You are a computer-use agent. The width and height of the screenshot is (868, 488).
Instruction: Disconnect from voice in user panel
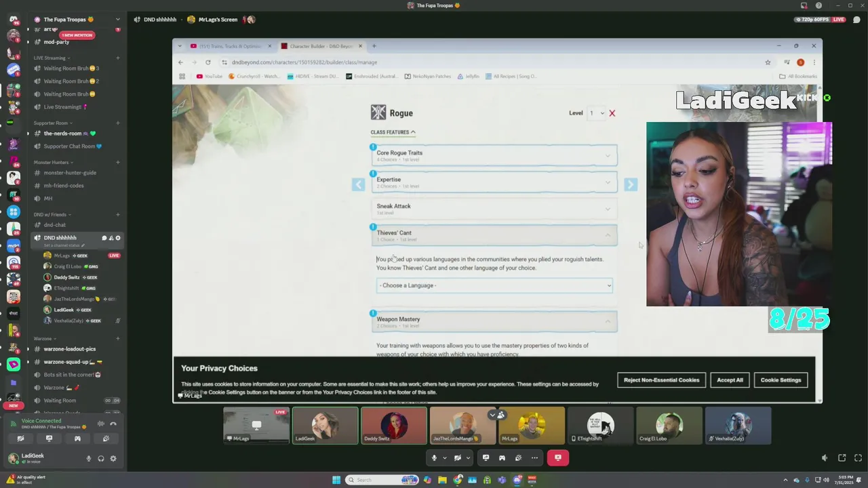(113, 424)
